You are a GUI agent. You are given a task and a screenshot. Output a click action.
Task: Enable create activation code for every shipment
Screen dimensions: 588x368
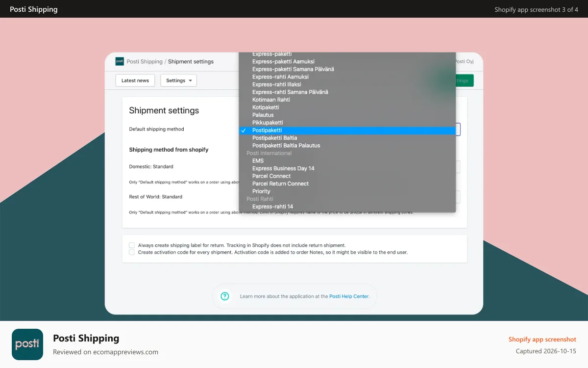click(132, 252)
